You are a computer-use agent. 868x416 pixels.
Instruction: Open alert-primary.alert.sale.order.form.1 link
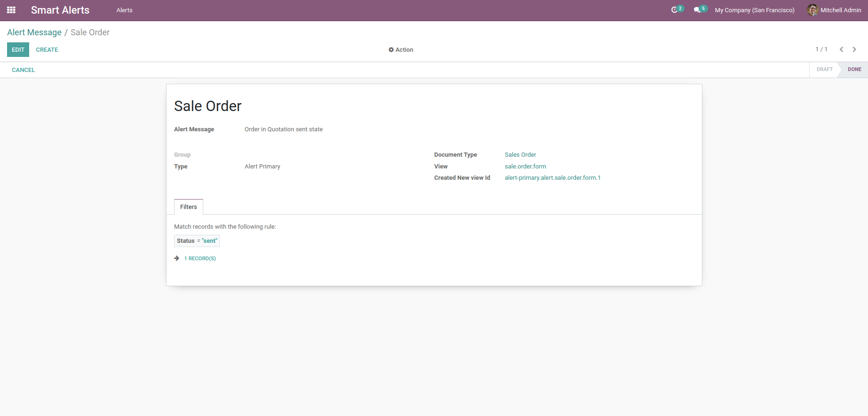tap(553, 178)
